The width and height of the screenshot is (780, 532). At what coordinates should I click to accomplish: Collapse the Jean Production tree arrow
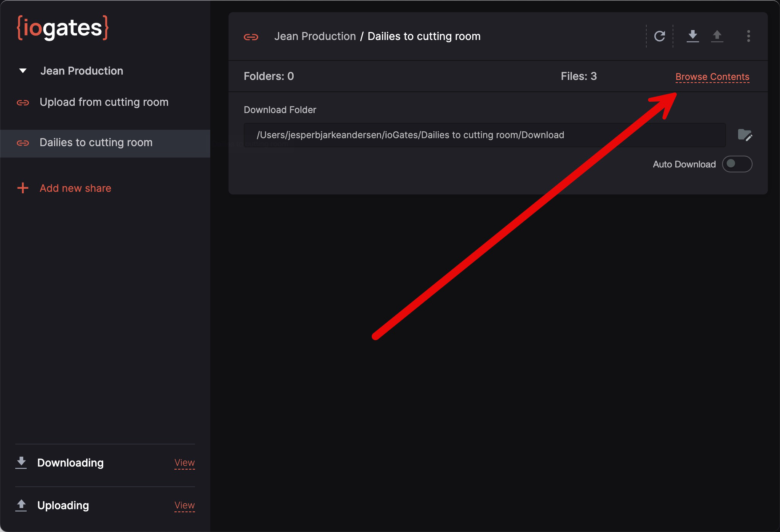point(23,71)
